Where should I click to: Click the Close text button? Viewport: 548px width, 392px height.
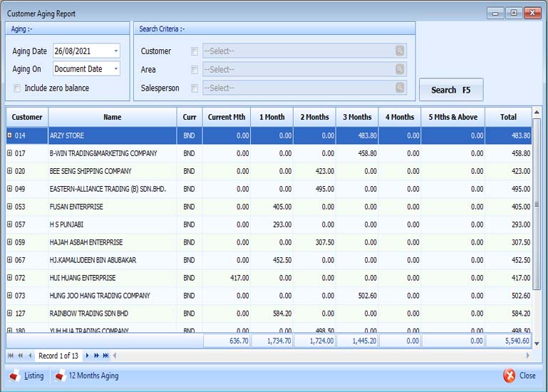click(x=527, y=376)
